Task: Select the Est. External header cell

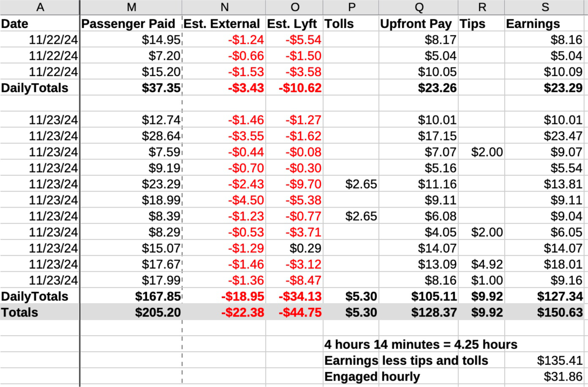Action: 222,24
